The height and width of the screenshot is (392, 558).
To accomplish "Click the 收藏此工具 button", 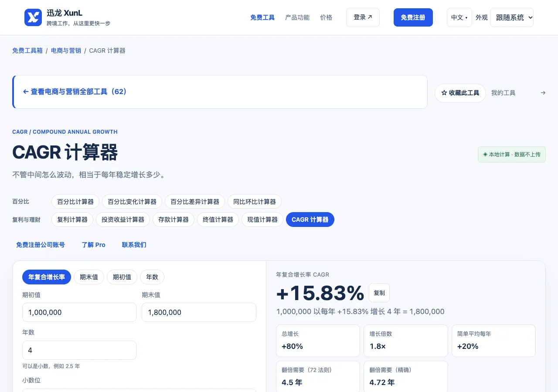I will pyautogui.click(x=460, y=93).
